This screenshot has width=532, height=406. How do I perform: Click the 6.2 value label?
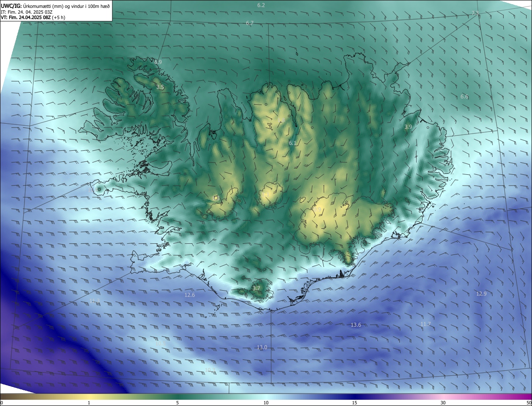pyautogui.click(x=261, y=5)
